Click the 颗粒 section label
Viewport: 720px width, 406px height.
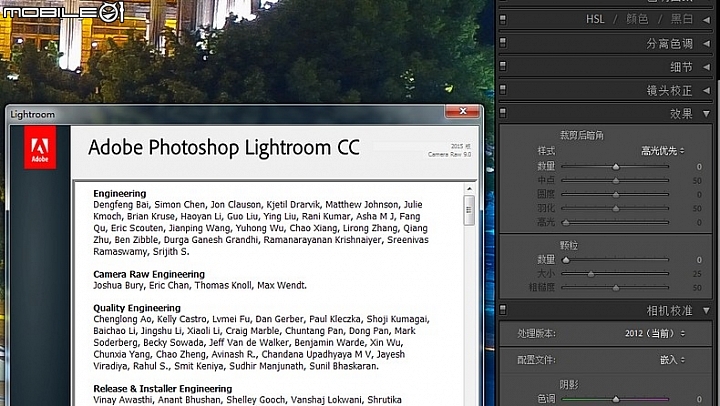coord(569,246)
